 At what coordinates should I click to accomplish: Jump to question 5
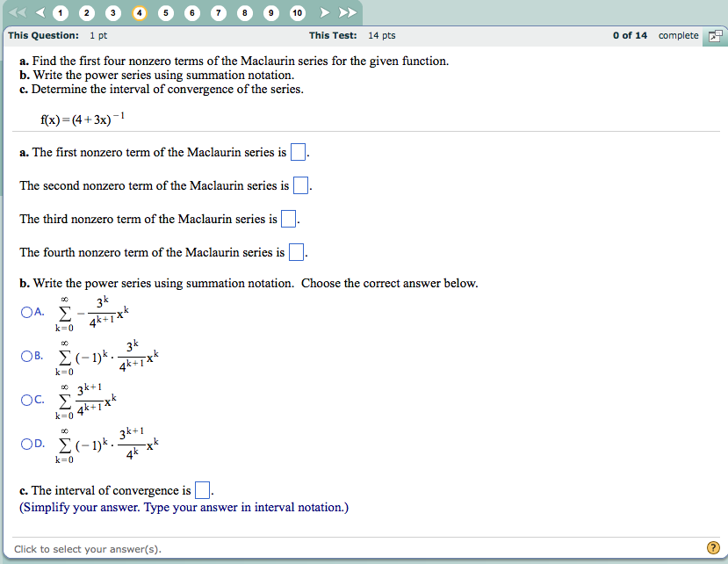coord(165,12)
